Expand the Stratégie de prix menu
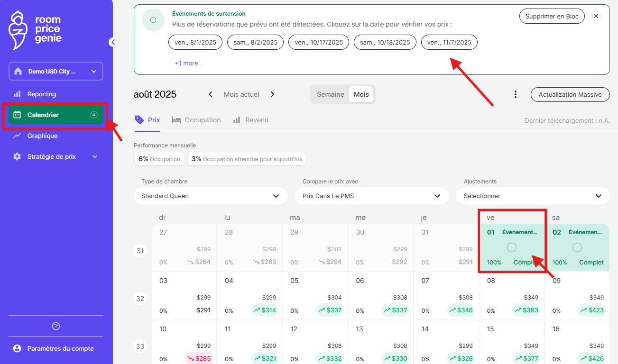Image resolution: width=618 pixels, height=364 pixels. coord(55,156)
